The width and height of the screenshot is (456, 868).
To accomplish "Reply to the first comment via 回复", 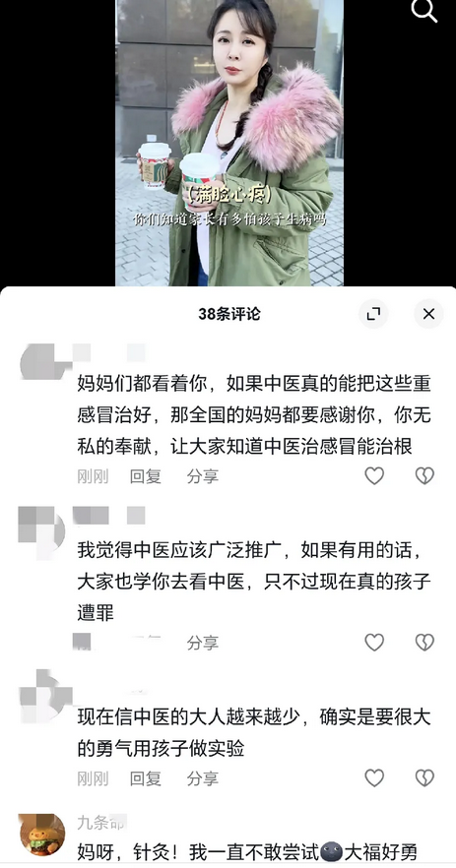I will [145, 476].
